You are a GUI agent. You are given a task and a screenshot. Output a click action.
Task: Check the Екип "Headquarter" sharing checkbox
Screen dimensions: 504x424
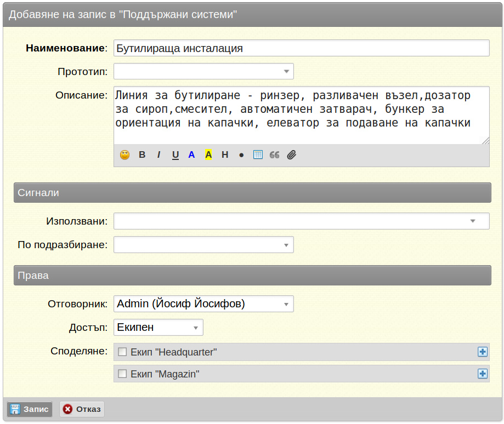pyautogui.click(x=122, y=352)
